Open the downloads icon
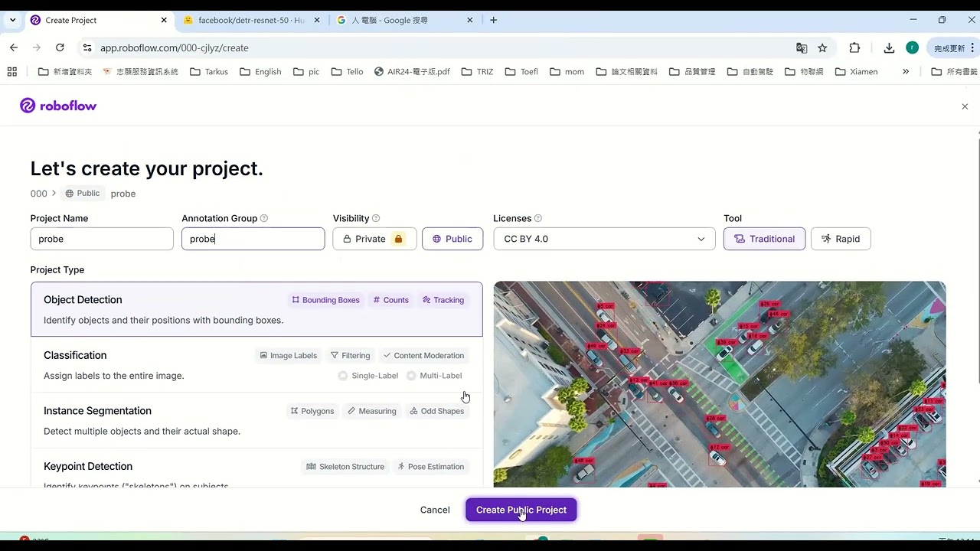The width and height of the screenshot is (980, 551). (889, 48)
